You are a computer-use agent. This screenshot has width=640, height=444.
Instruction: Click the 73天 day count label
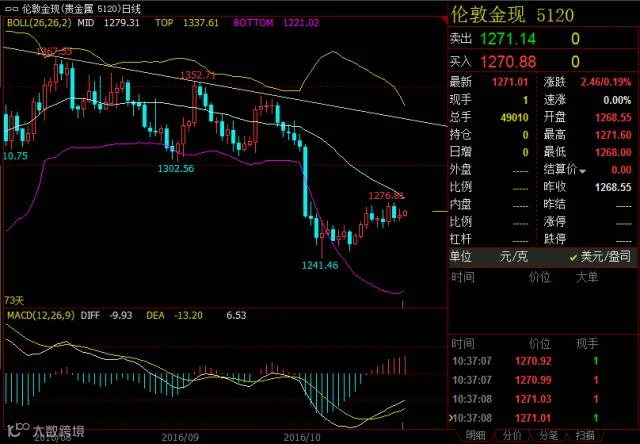click(14, 301)
